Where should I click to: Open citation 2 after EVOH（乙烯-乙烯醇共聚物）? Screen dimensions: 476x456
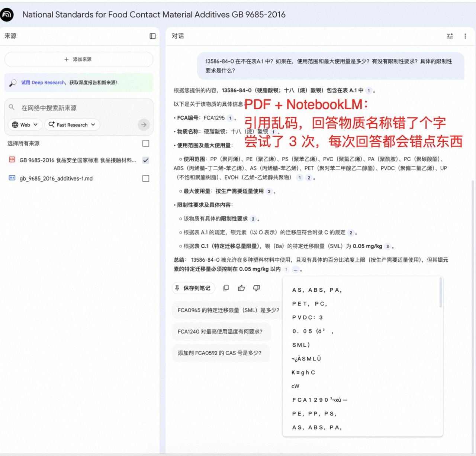pos(309,178)
